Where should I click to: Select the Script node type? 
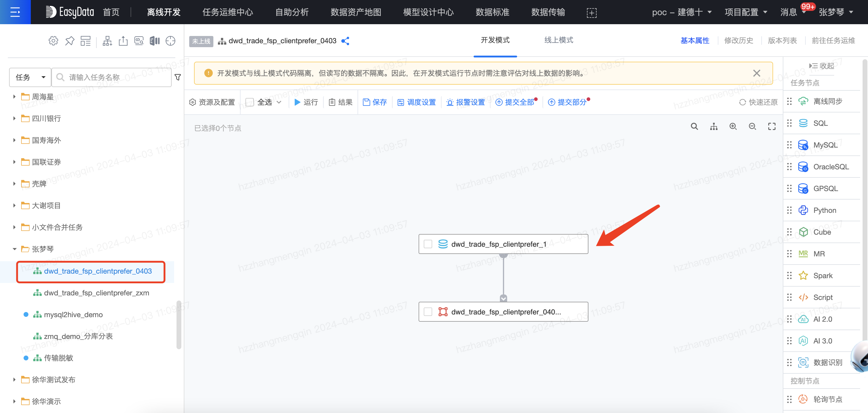click(822, 298)
